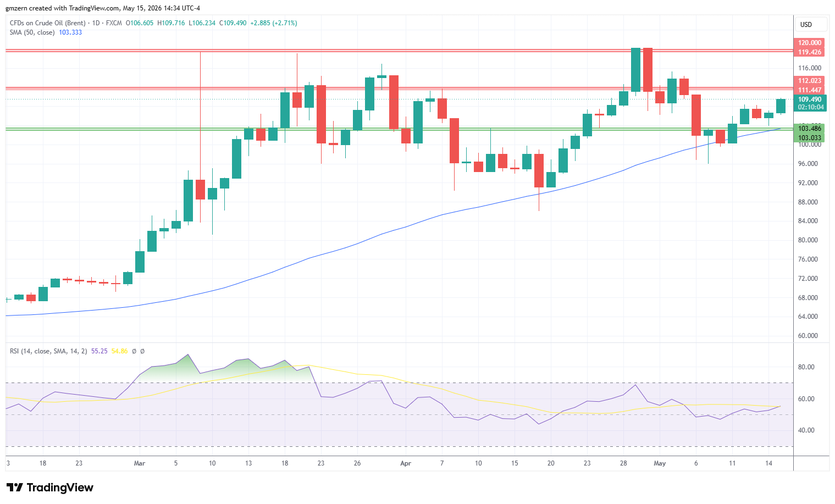
Task: Click 96.000 on the price axis
Action: (x=808, y=164)
